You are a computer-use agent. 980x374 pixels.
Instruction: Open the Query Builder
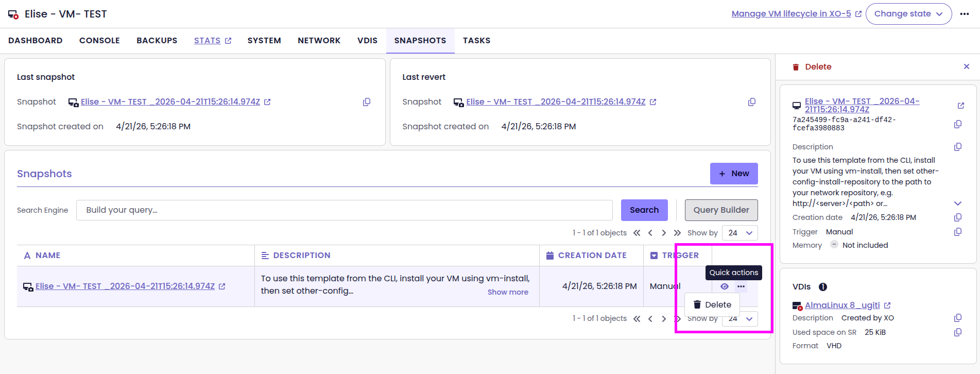(720, 210)
